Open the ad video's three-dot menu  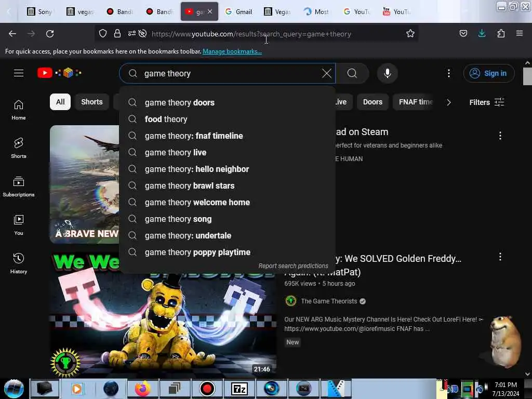point(500,136)
